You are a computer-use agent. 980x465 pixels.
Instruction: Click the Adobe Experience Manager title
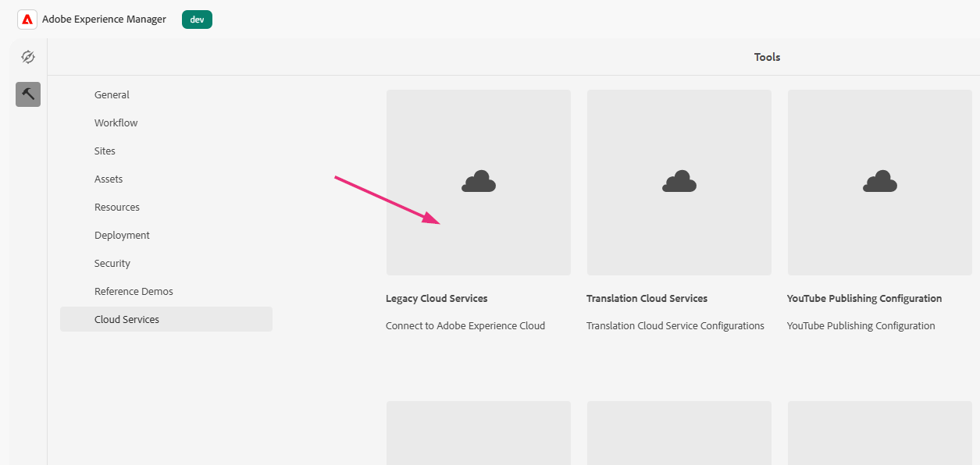point(104,20)
